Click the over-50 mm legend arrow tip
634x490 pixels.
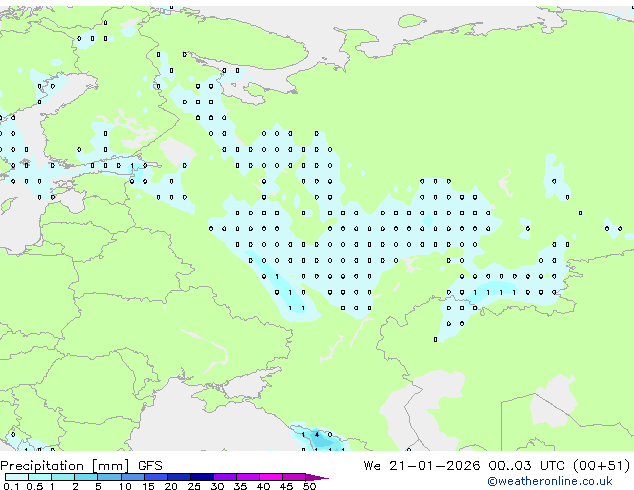coord(317,477)
